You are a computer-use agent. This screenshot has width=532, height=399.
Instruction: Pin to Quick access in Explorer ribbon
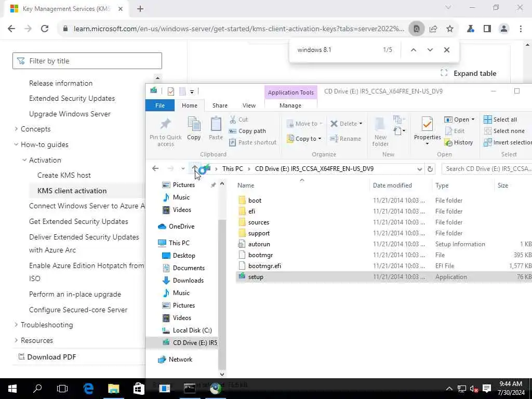166,131
